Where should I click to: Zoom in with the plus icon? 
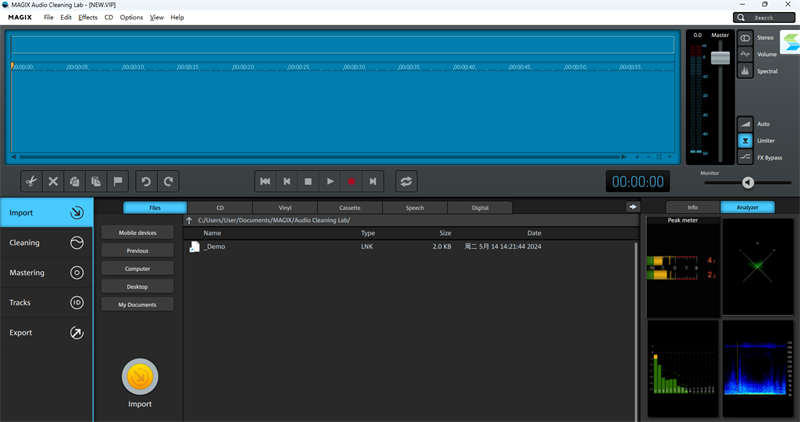click(637, 157)
